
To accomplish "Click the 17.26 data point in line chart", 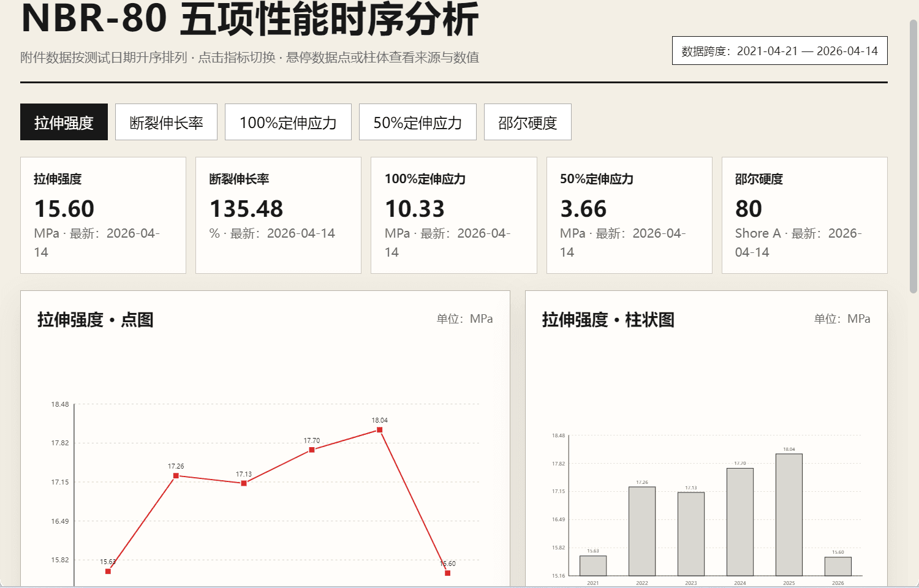I will [176, 475].
